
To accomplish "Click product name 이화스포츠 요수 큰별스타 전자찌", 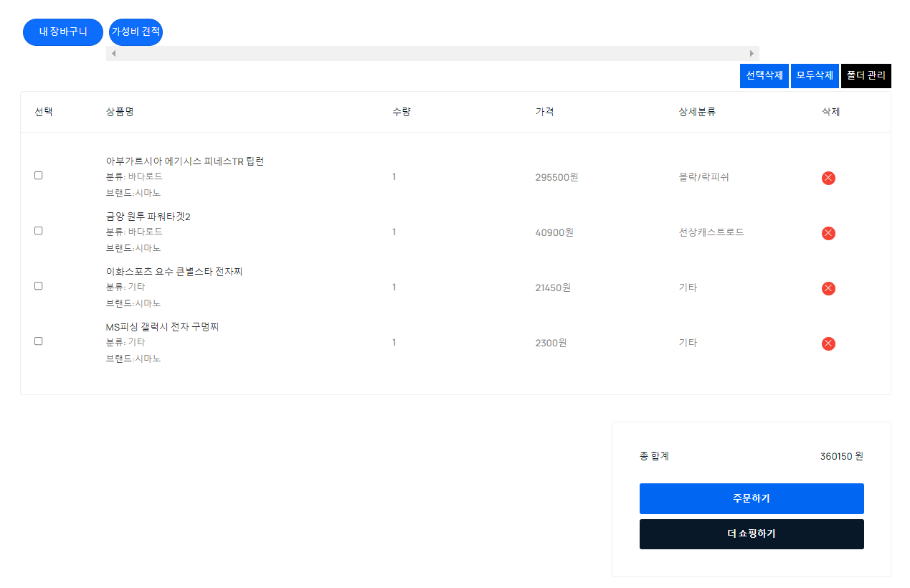I will click(x=174, y=272).
